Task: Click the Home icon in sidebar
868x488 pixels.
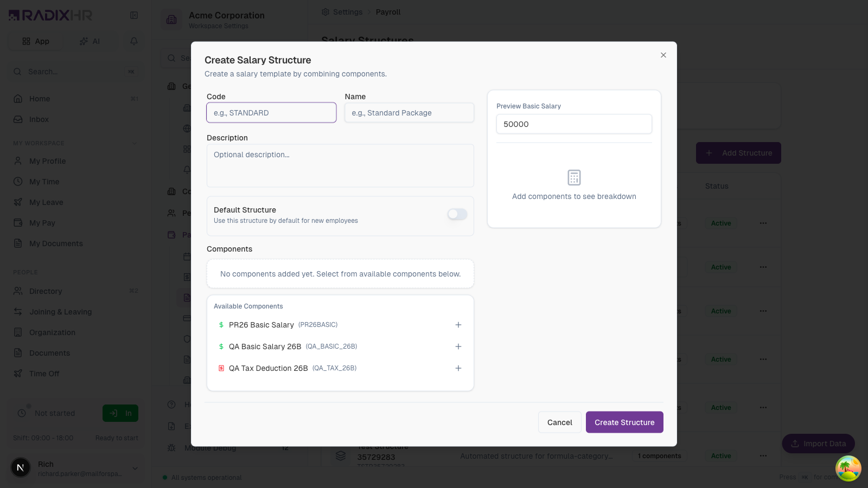Action: point(18,99)
